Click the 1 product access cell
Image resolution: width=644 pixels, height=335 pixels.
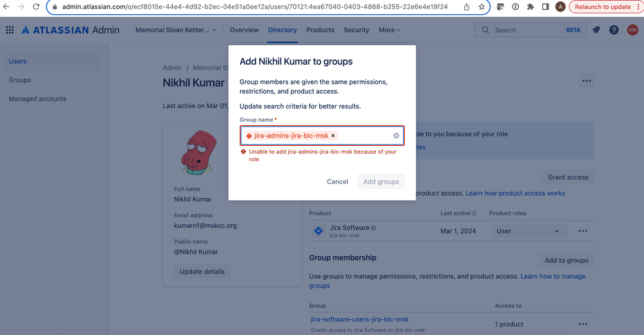coord(509,324)
